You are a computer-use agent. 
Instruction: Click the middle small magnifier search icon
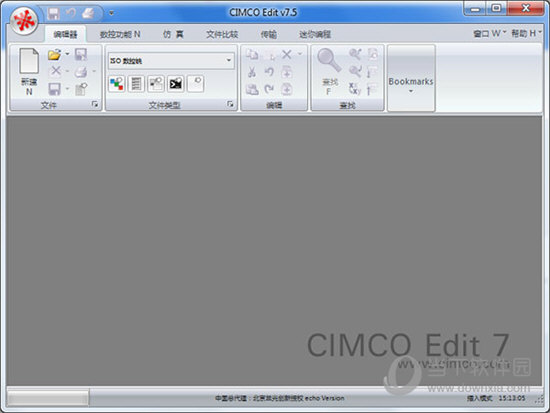pyautogui.click(x=355, y=71)
